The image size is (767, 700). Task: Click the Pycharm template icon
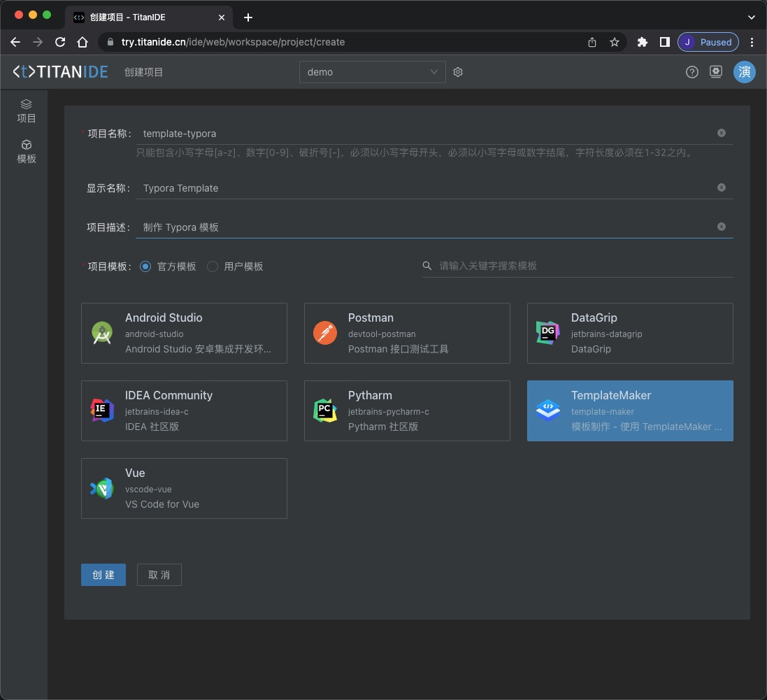point(325,410)
